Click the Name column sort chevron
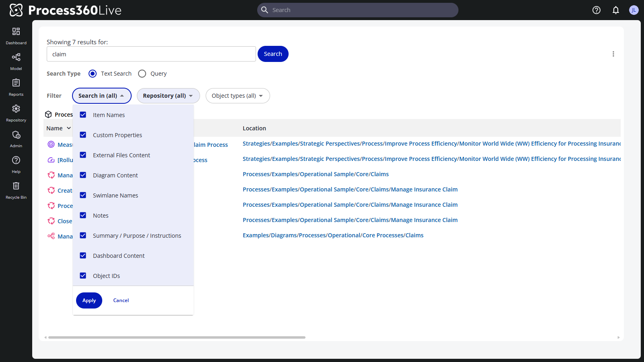 [x=69, y=128]
